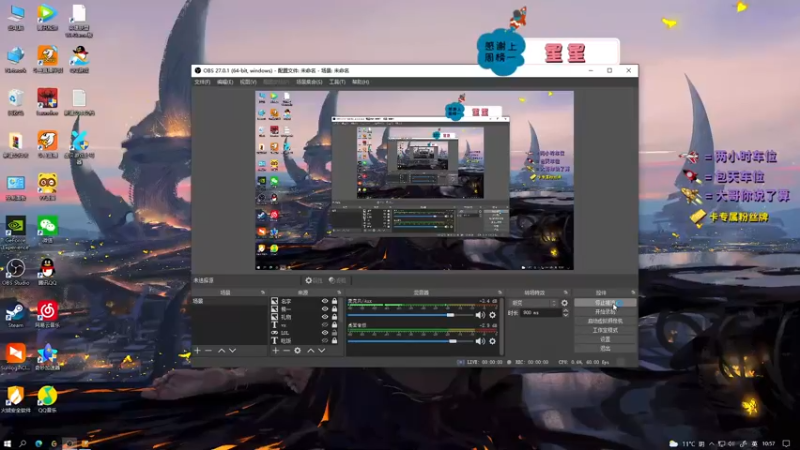Toggle visibility of 榜一 source
Viewport: 800px width, 450px height.
coord(324,309)
